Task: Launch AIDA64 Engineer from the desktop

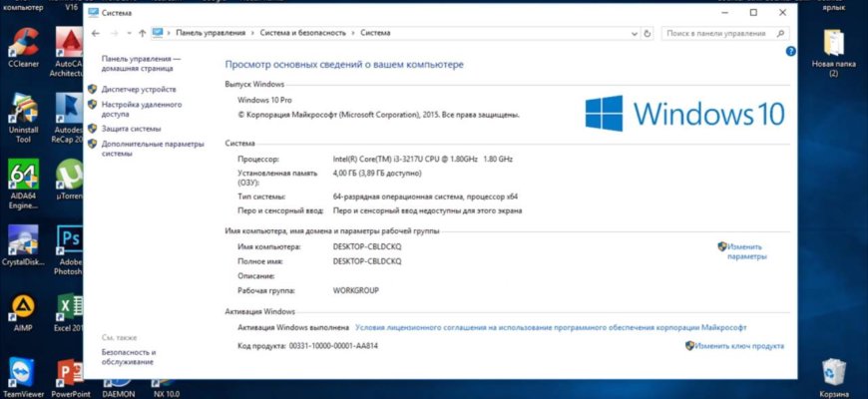Action: (x=22, y=175)
